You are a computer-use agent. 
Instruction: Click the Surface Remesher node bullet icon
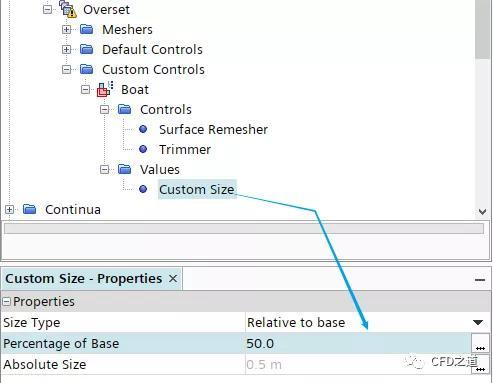[x=143, y=129]
